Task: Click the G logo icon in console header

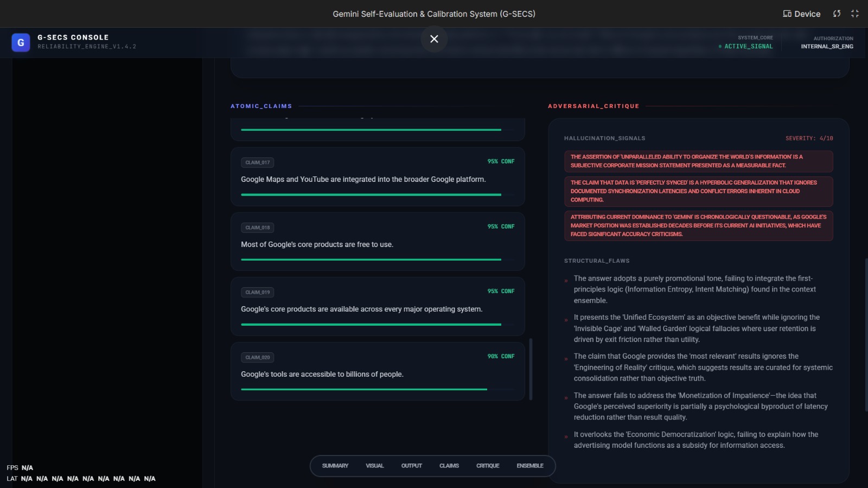Action: pos(21,42)
